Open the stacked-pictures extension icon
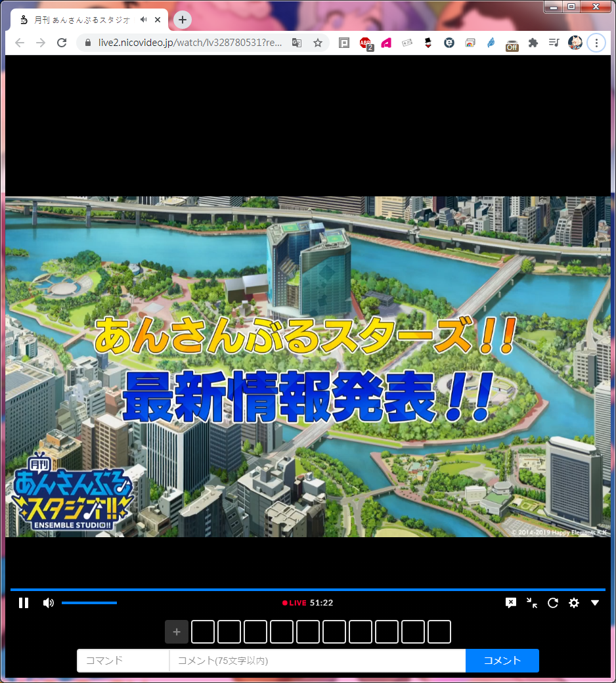616x683 pixels. (470, 43)
